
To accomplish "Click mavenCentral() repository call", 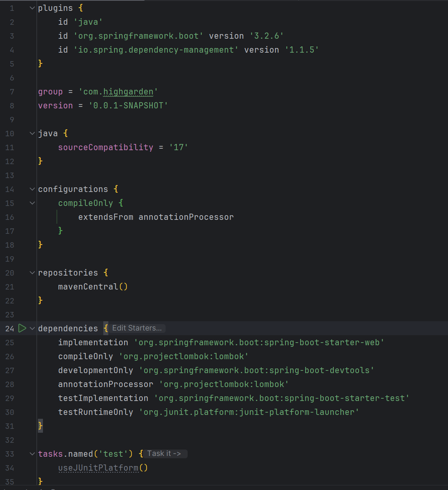I will point(93,286).
